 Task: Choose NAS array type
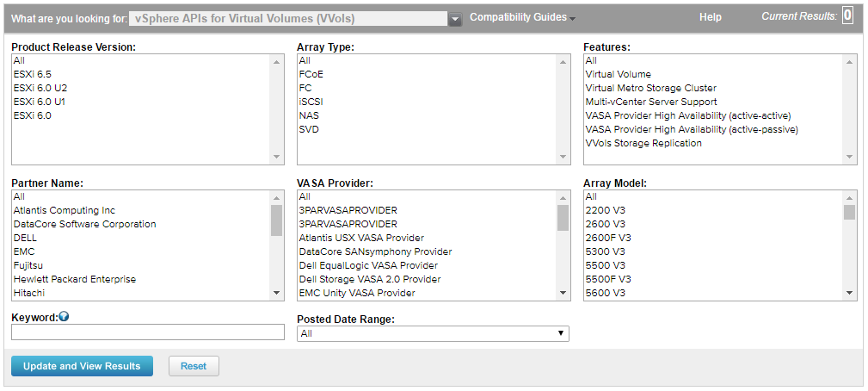427,115
